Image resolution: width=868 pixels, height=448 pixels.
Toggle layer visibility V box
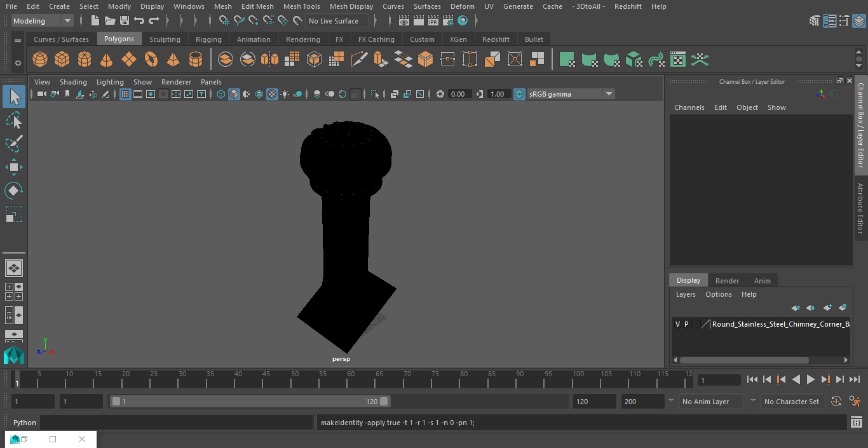677,324
